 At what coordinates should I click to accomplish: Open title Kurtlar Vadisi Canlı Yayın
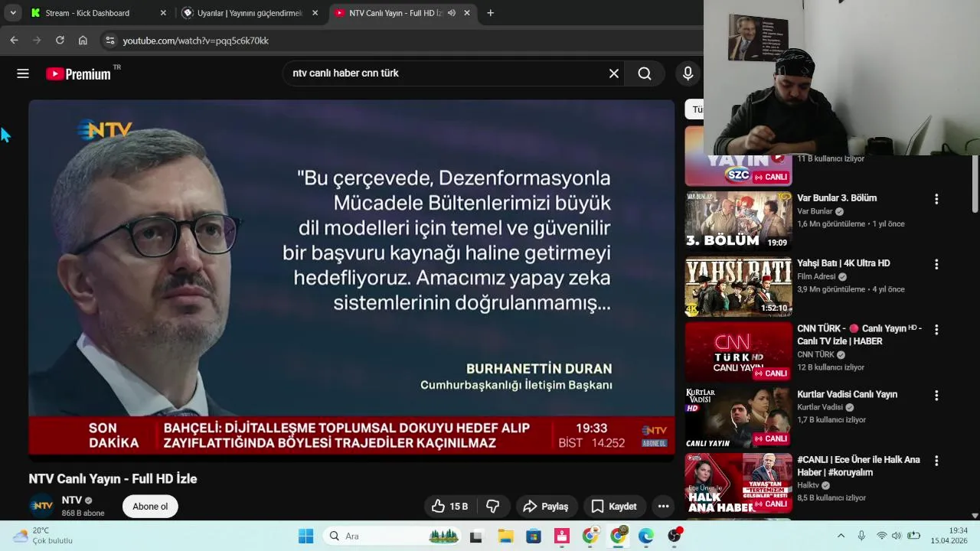tap(847, 394)
